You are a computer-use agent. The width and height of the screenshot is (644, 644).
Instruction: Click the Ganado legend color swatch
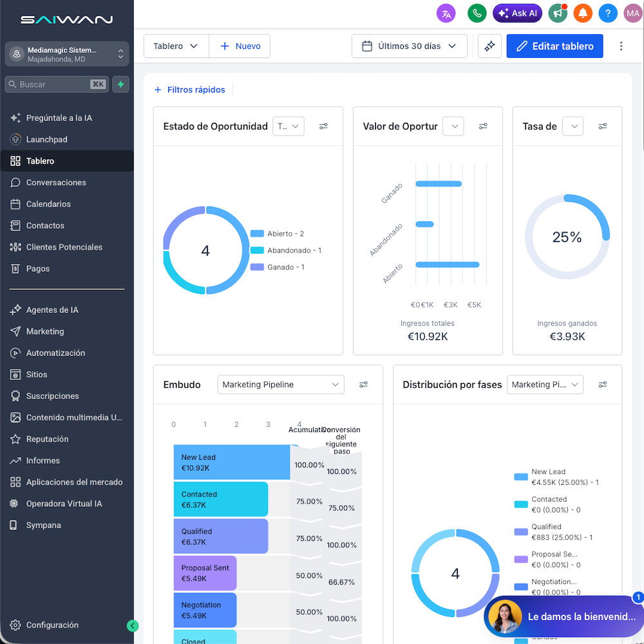click(x=257, y=267)
